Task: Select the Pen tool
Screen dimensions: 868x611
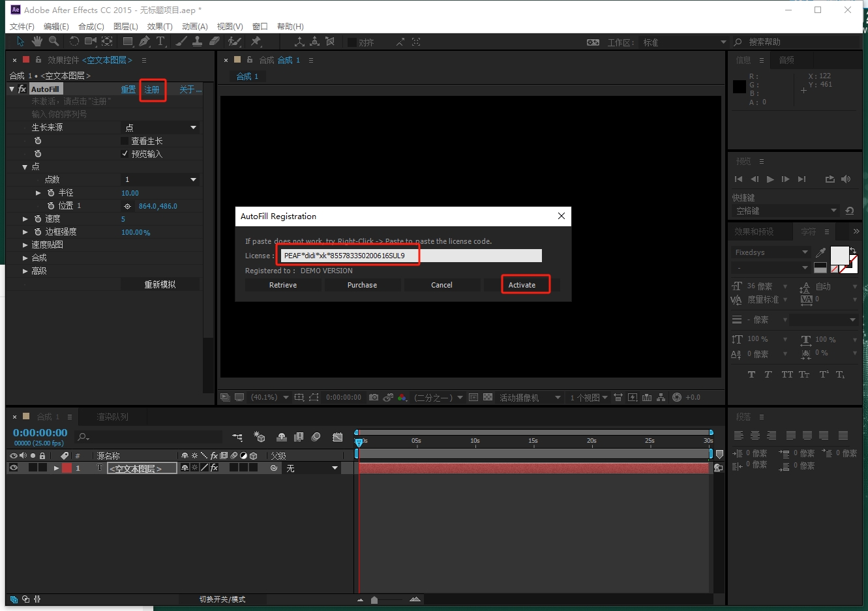Action: coord(144,42)
